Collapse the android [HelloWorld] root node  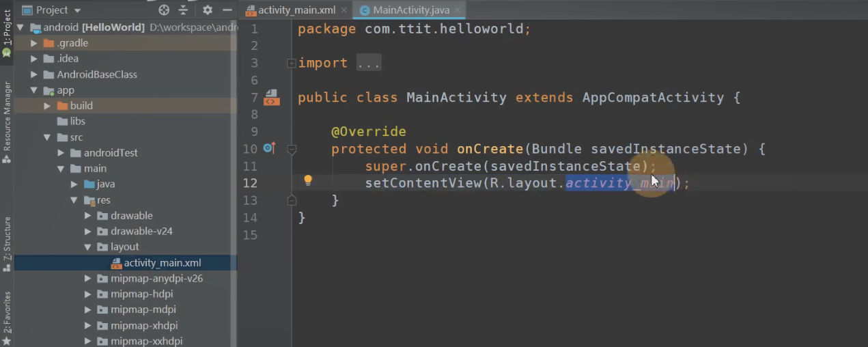pyautogui.click(x=20, y=27)
